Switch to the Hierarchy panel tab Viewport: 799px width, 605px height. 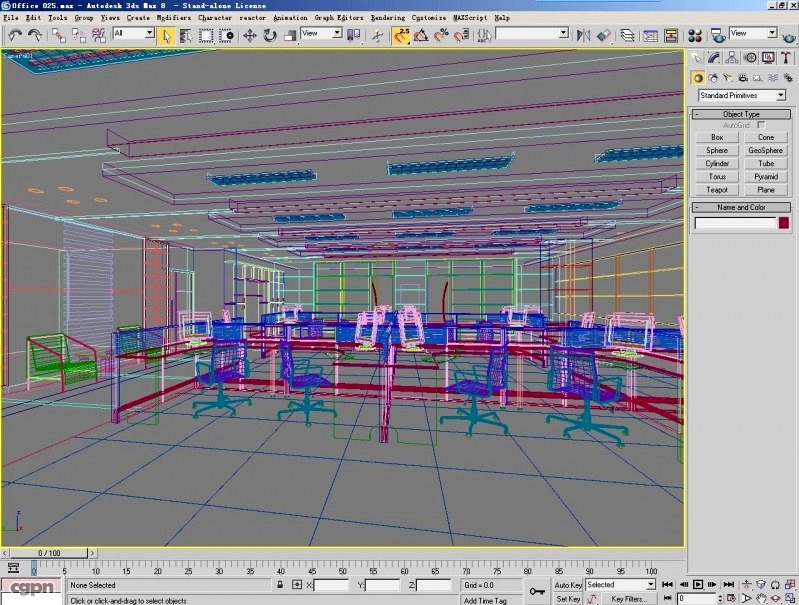732,58
